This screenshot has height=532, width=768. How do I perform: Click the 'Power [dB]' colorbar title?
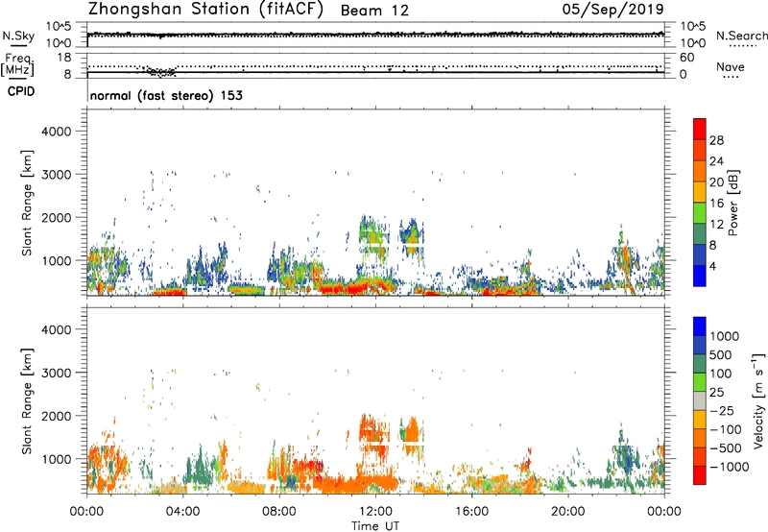pyautogui.click(x=732, y=203)
